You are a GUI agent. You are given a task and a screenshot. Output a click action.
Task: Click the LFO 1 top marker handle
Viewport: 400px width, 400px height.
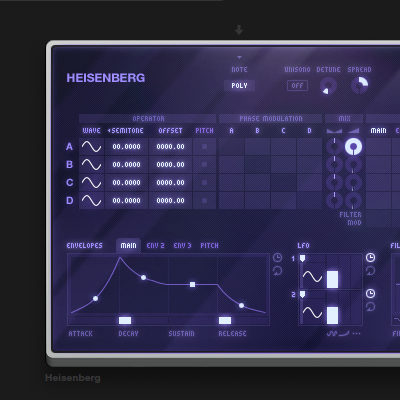(302, 258)
